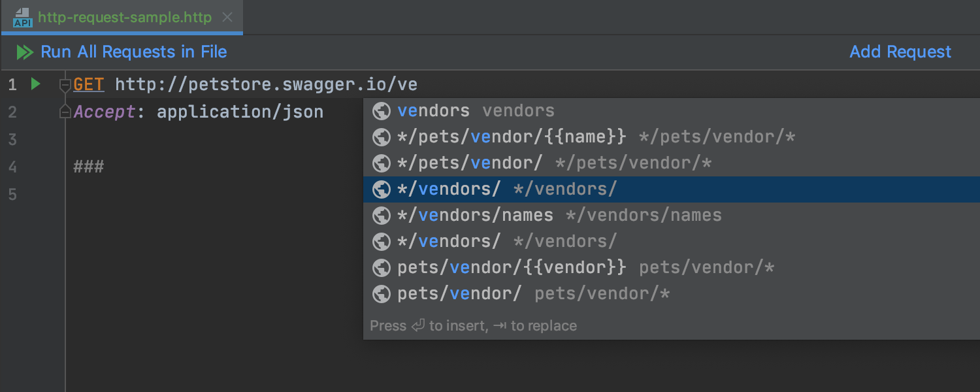Place the cursor in application/json header value
This screenshot has width=980, height=392.
pyautogui.click(x=240, y=112)
